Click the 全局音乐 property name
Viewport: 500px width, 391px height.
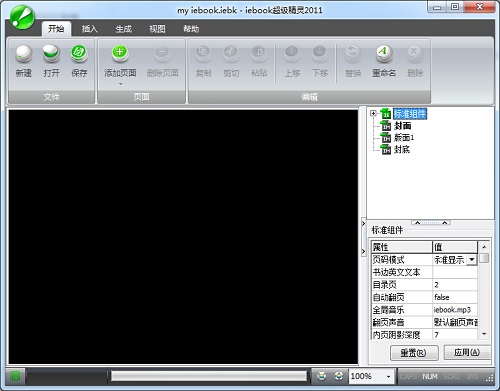[388, 310]
